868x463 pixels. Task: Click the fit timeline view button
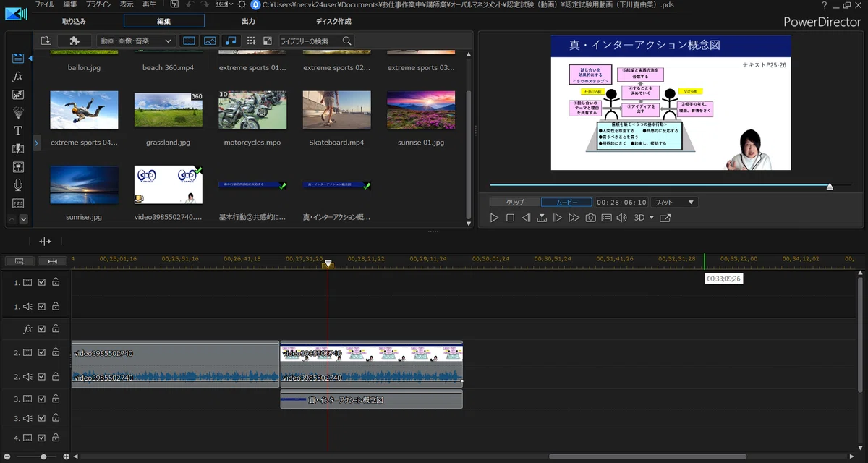coord(52,261)
